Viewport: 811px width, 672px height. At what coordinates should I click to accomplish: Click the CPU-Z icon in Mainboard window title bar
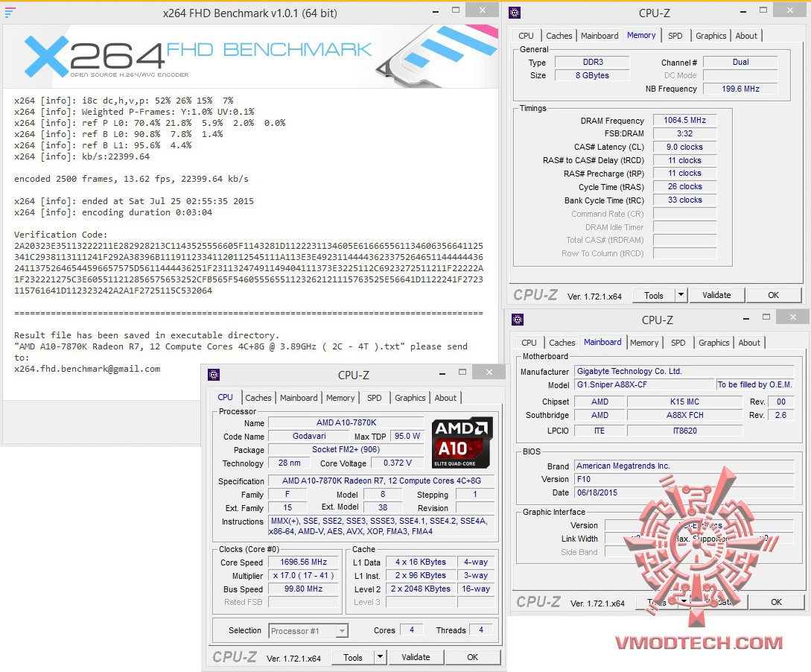tap(518, 320)
